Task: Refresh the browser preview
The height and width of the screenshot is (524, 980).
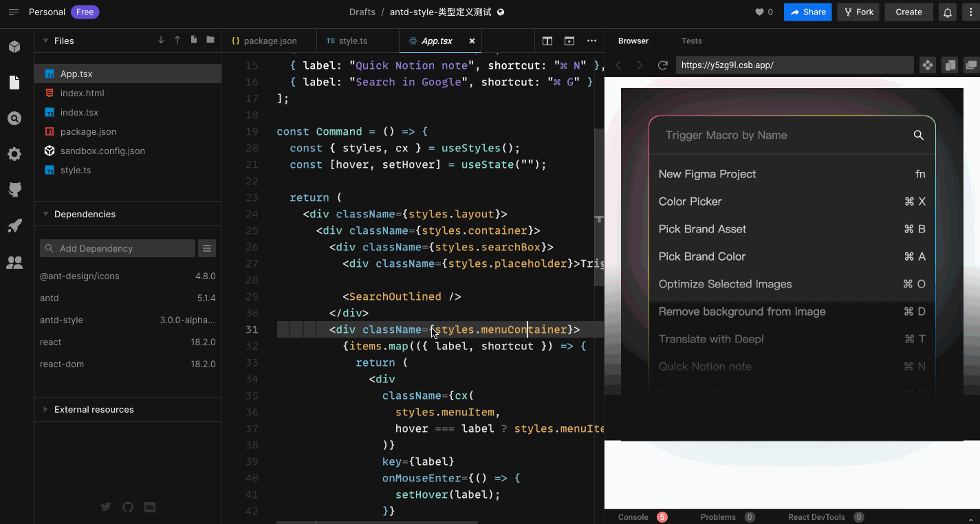Action: pos(662,65)
